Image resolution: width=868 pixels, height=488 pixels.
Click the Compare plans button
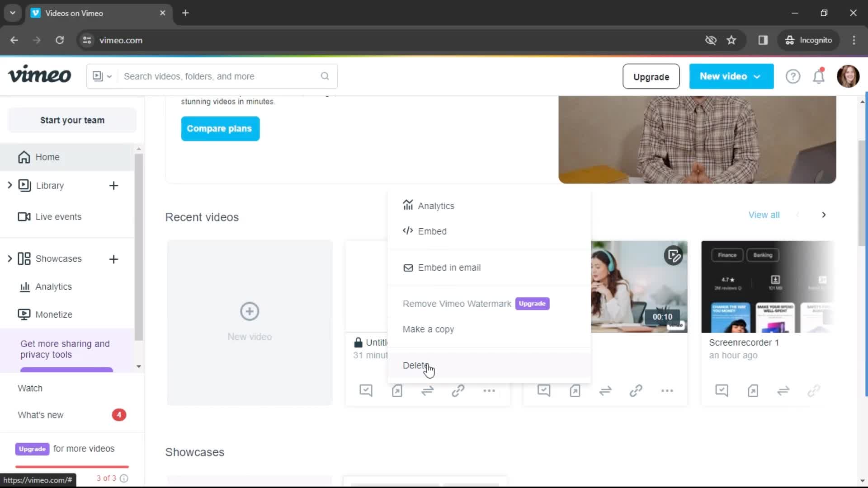coord(220,128)
